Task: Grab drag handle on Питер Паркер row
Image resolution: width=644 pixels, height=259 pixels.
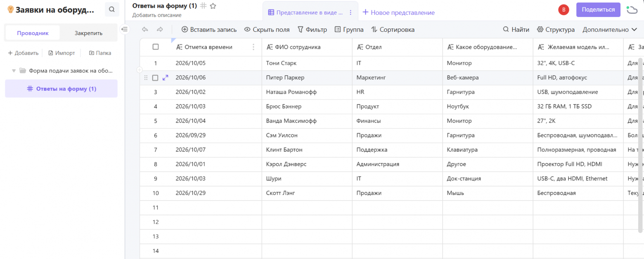Action: [x=146, y=78]
